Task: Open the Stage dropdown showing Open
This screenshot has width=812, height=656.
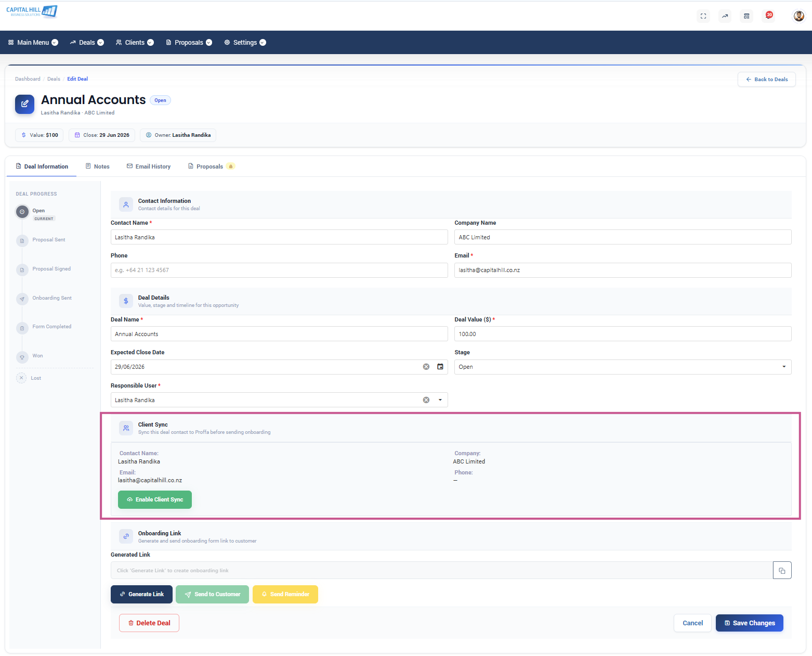Action: coord(623,367)
